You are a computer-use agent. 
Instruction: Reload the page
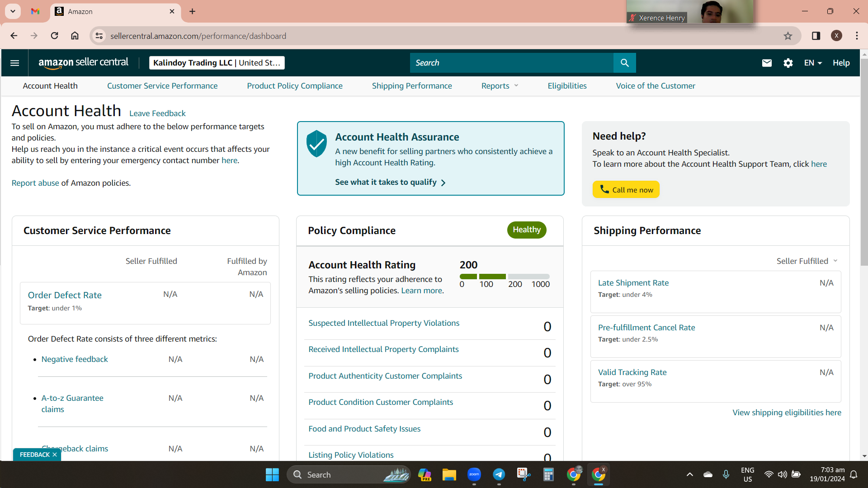(x=54, y=36)
